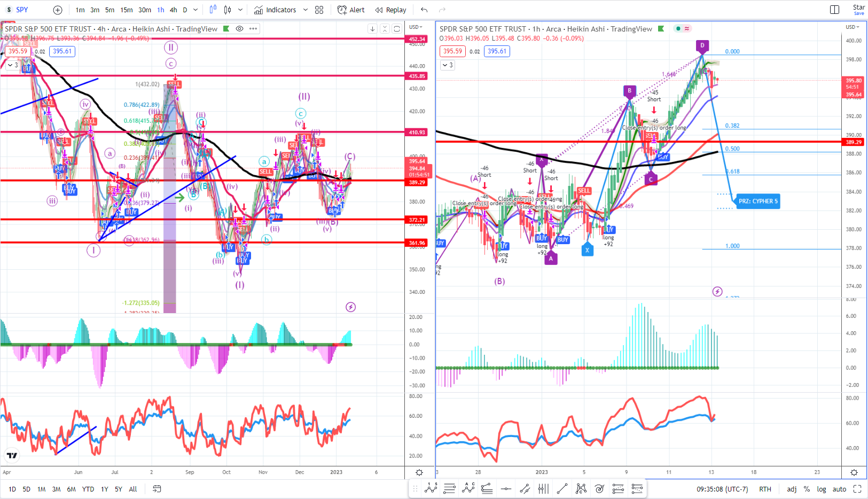Click the compare/add symbol plus icon

point(58,10)
